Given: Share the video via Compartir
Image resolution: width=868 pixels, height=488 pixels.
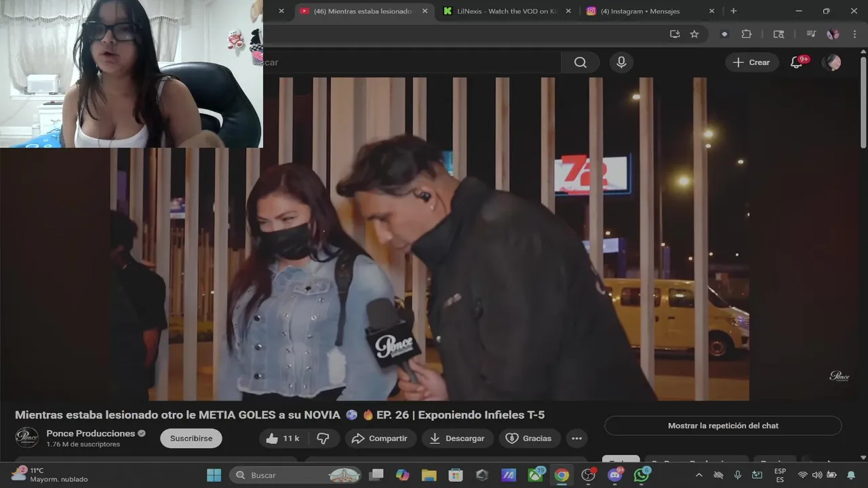Looking at the screenshot, I should point(380,439).
